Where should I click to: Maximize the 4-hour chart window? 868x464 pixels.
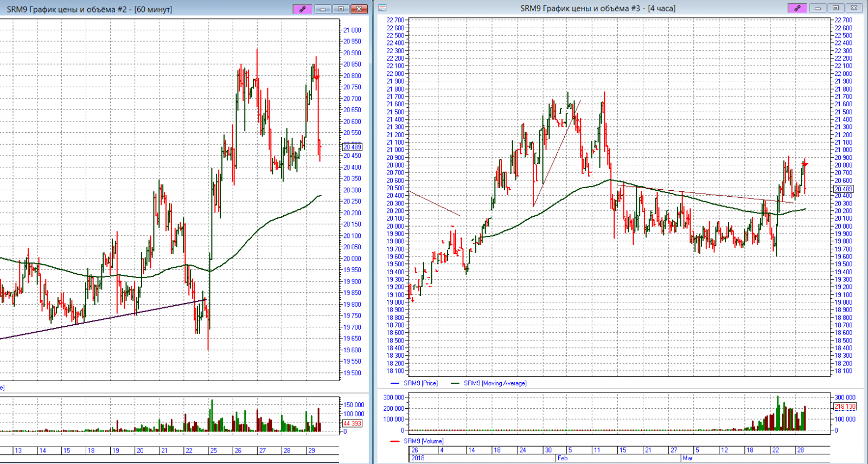tap(835, 8)
